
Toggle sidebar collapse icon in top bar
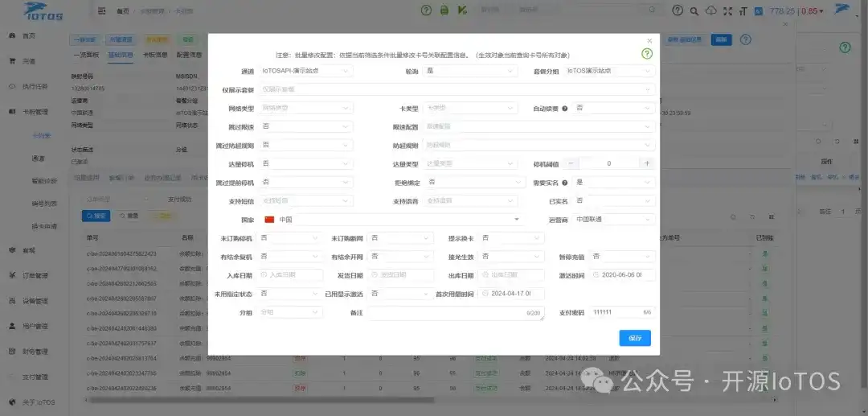(101, 10)
